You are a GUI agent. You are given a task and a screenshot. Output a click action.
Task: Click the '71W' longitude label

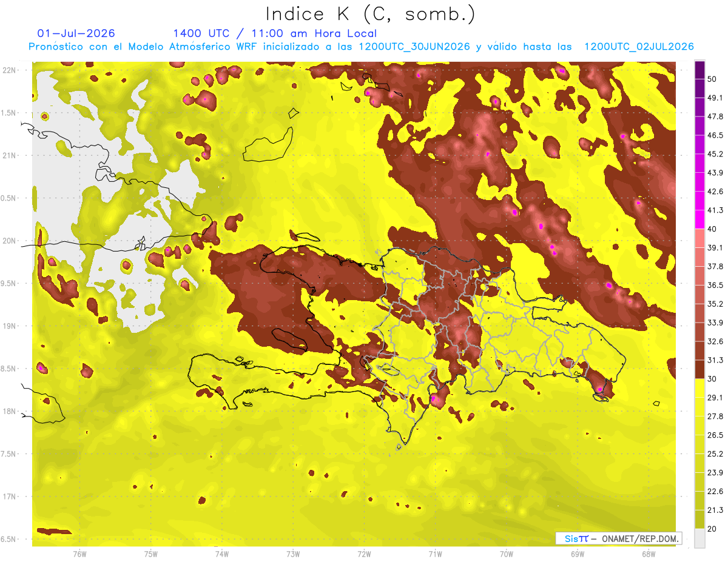coord(435,555)
